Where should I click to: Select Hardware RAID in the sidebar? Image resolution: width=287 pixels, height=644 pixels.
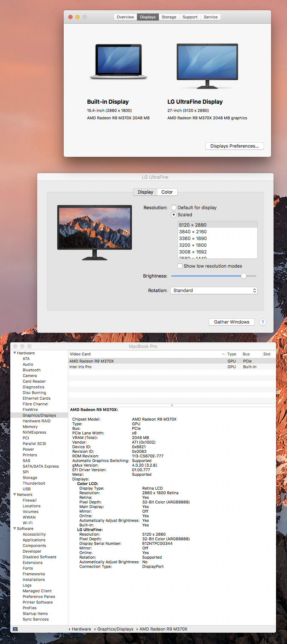[36, 421]
